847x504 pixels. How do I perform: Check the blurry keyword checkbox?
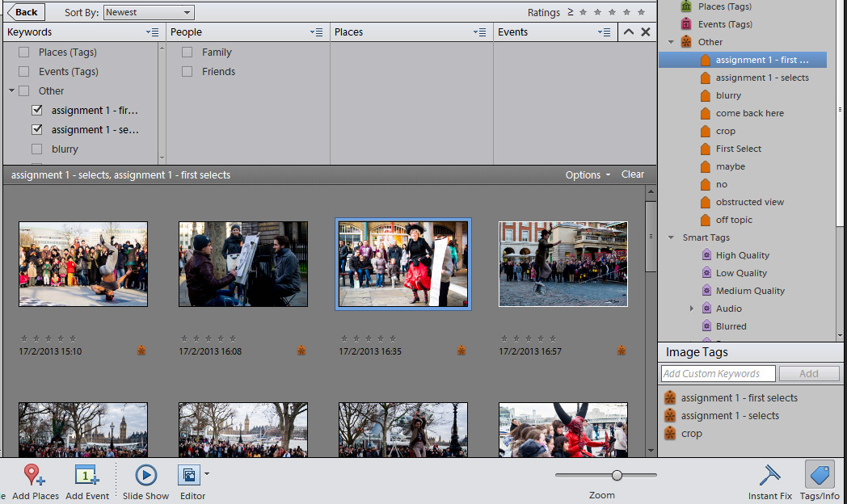pyautogui.click(x=36, y=149)
